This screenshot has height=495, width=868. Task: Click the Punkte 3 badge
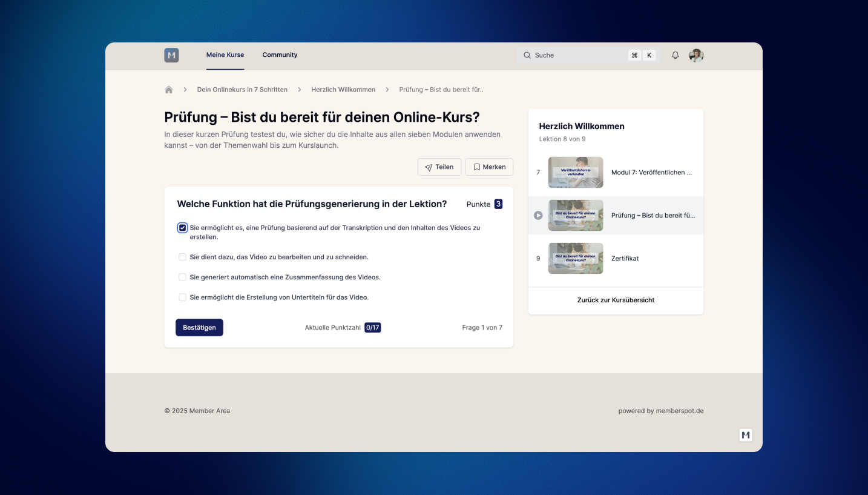tap(498, 204)
